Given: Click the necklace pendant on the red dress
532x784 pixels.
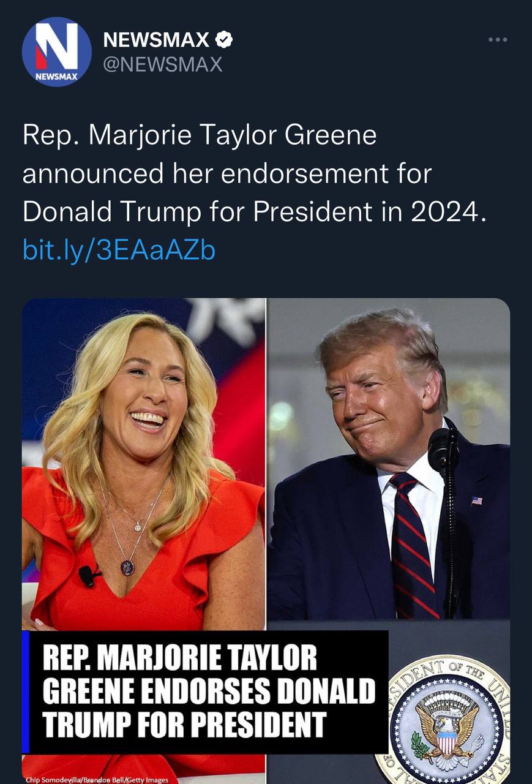Looking at the screenshot, I should coord(127,567).
